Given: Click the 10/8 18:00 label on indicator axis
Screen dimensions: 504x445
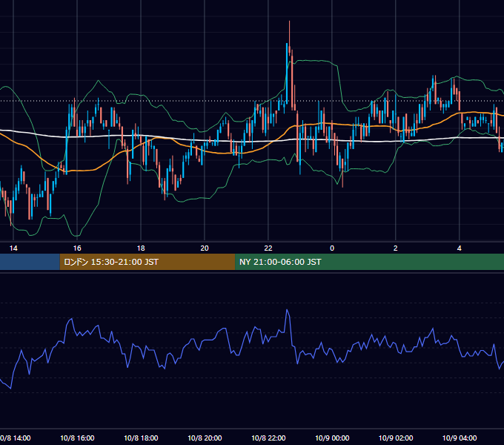Looking at the screenshot, I should [x=141, y=438].
